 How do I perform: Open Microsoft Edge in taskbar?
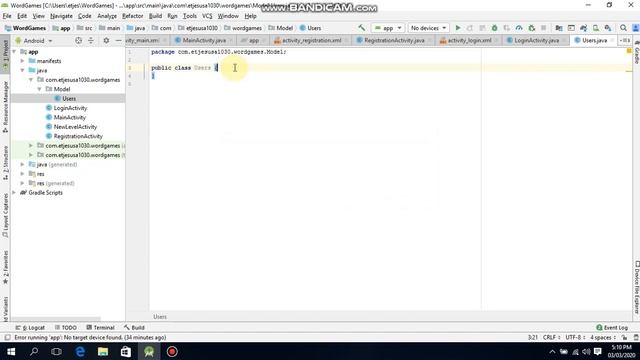(x=80, y=351)
